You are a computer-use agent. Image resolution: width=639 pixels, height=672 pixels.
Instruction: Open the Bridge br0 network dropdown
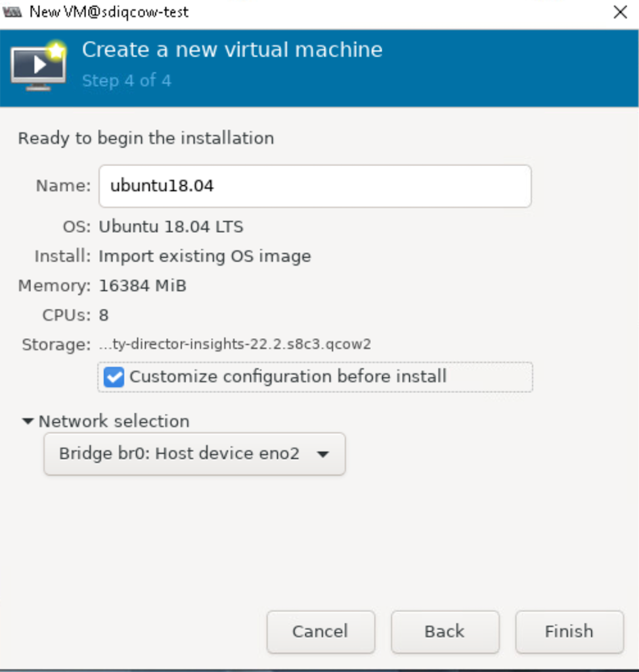point(194,453)
